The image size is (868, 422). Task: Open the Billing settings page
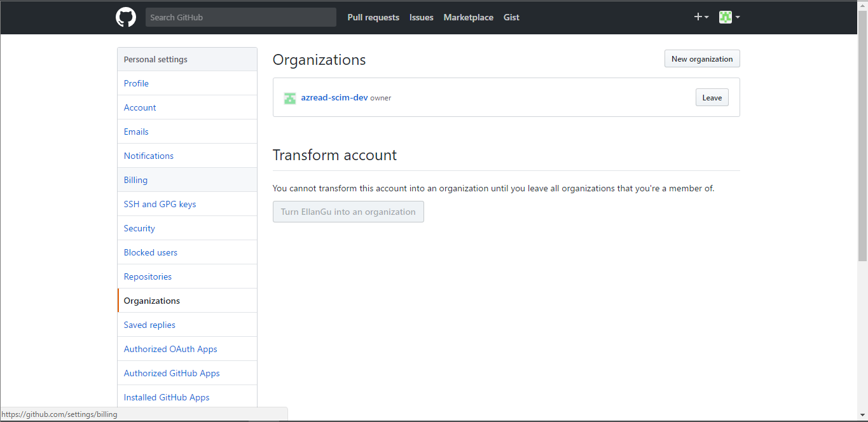pyautogui.click(x=135, y=180)
